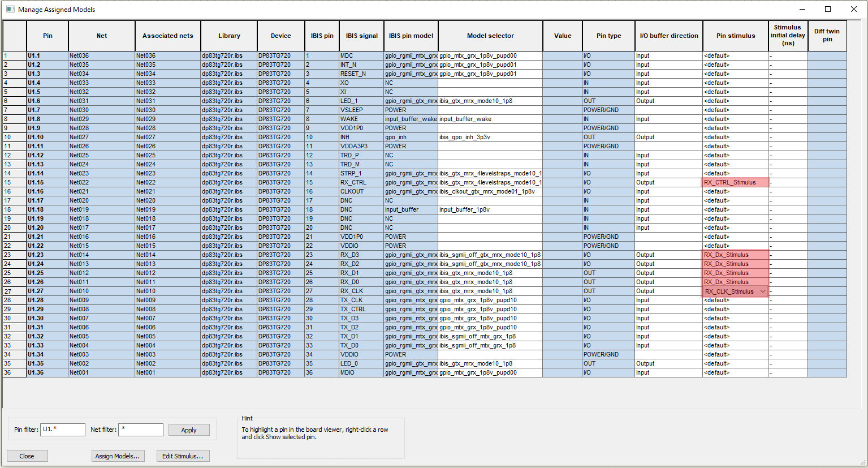This screenshot has width=868, height=468.
Task: Click the Manage Assigned Models window icon
Action: (x=10, y=9)
